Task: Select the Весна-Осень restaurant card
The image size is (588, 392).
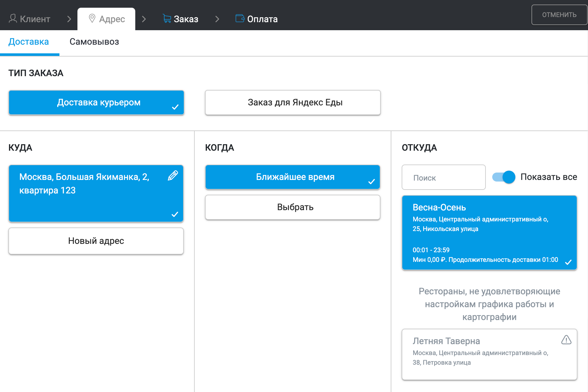Action: (489, 233)
